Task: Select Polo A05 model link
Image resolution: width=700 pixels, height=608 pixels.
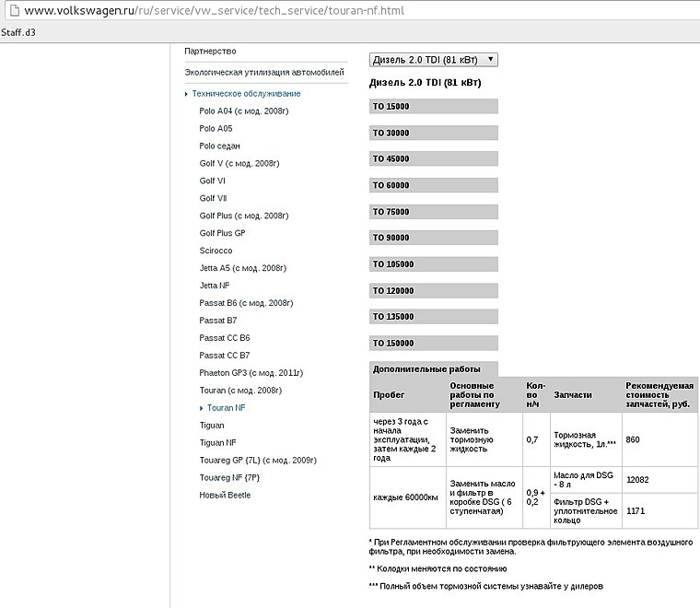Action: 216,128
